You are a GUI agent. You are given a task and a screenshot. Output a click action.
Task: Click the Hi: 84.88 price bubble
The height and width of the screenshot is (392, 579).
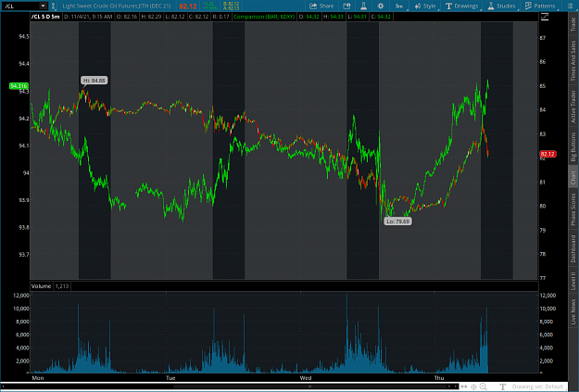pos(94,81)
